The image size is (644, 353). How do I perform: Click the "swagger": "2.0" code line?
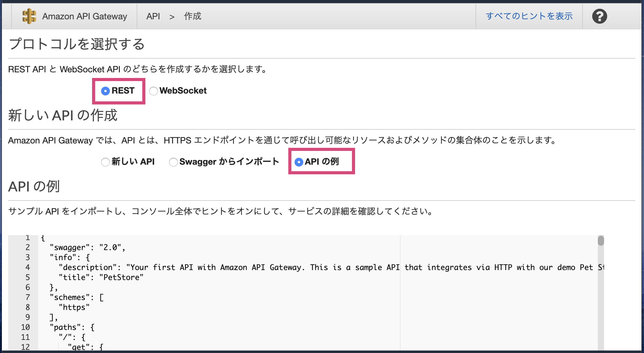(x=87, y=247)
